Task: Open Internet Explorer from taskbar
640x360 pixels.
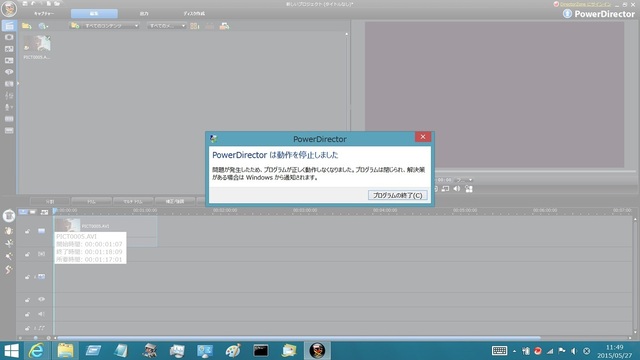Action: click(37, 351)
